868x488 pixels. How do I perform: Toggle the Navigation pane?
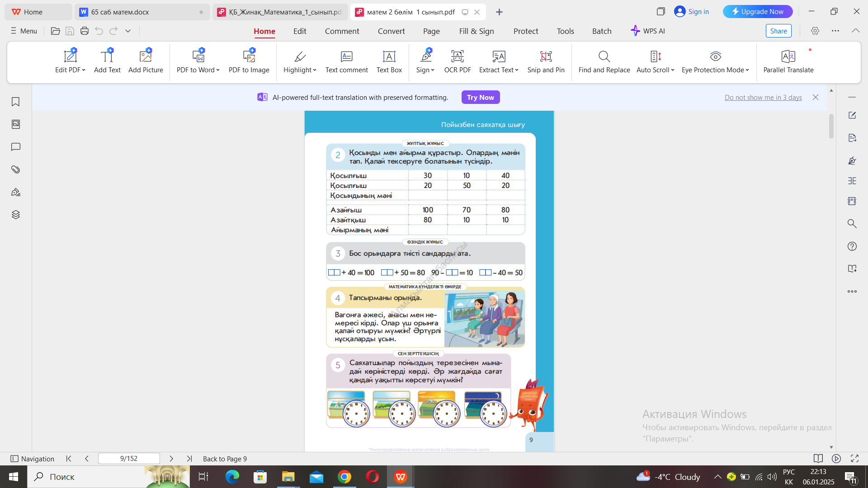32,459
